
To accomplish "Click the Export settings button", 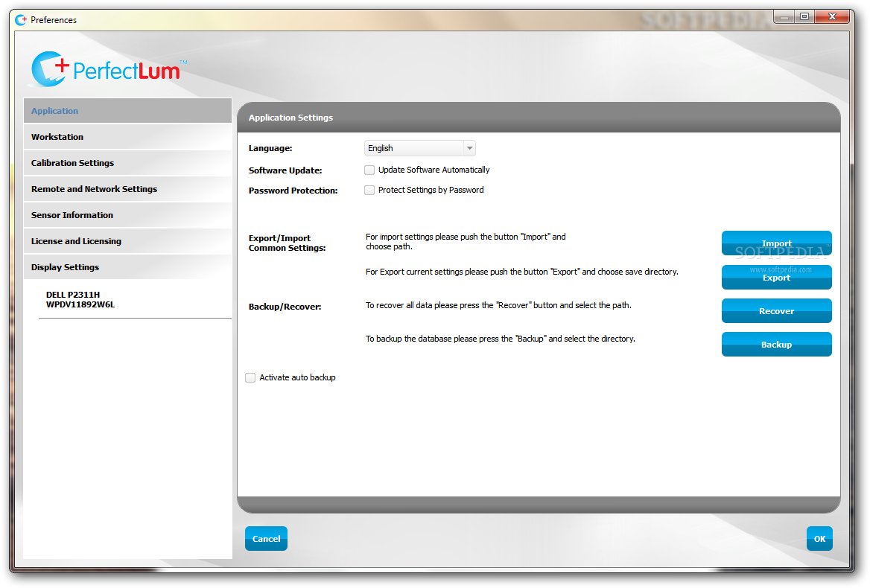I will 776,277.
